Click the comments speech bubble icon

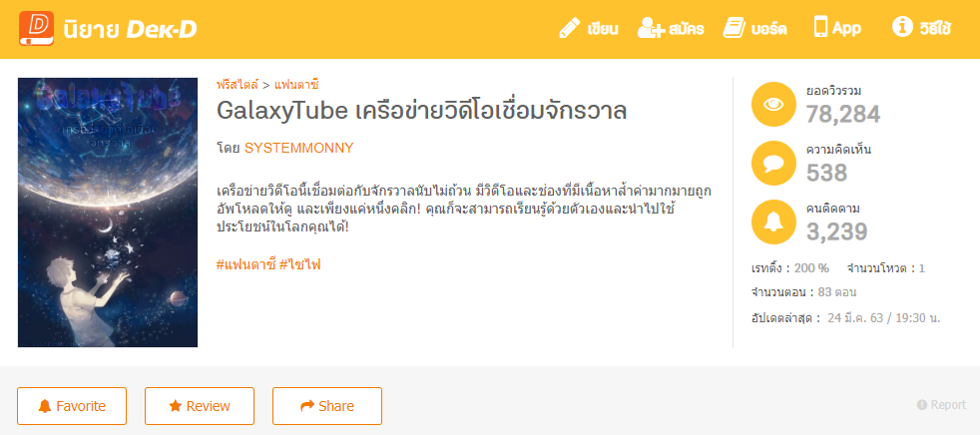[x=773, y=162]
